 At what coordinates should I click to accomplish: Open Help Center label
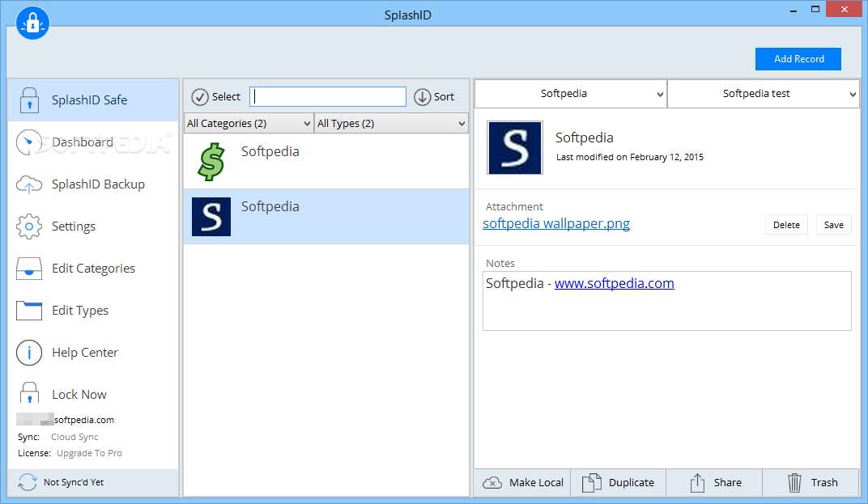pyautogui.click(x=85, y=353)
